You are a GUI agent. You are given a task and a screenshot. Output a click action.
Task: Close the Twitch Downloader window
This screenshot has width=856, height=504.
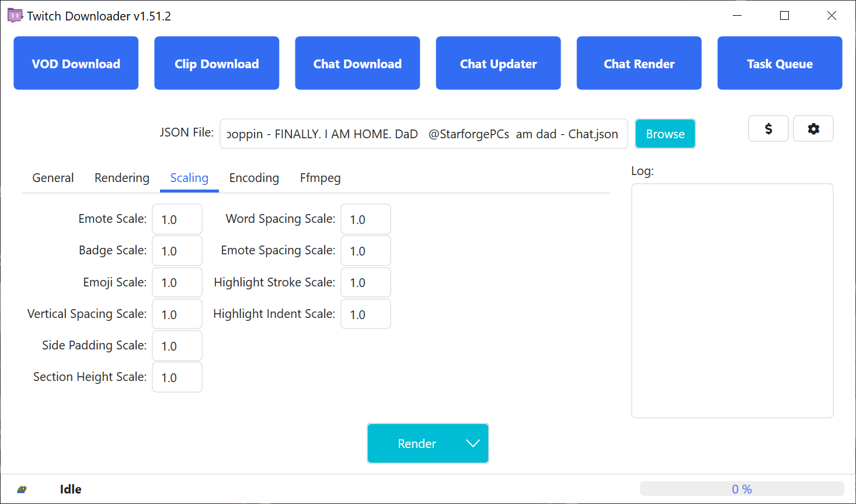[832, 16]
